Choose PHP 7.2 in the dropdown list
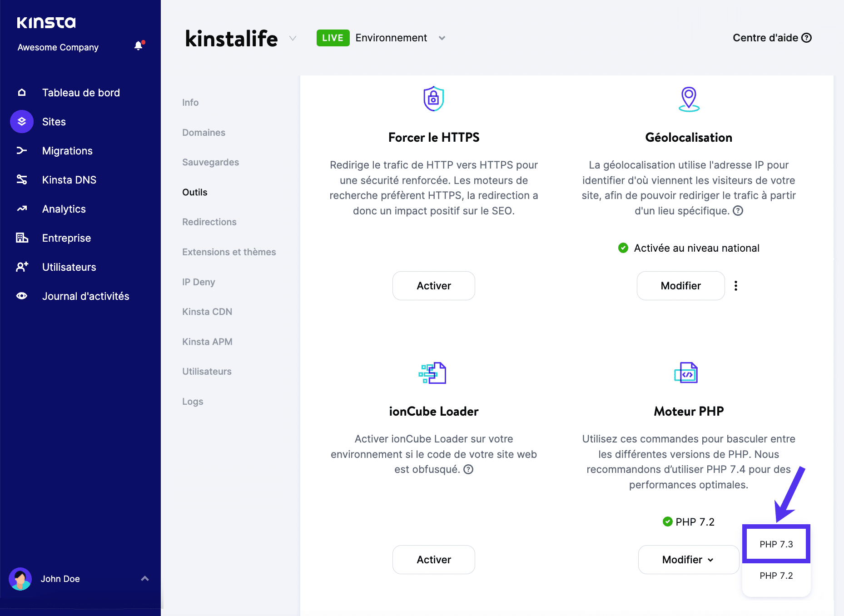 point(776,576)
